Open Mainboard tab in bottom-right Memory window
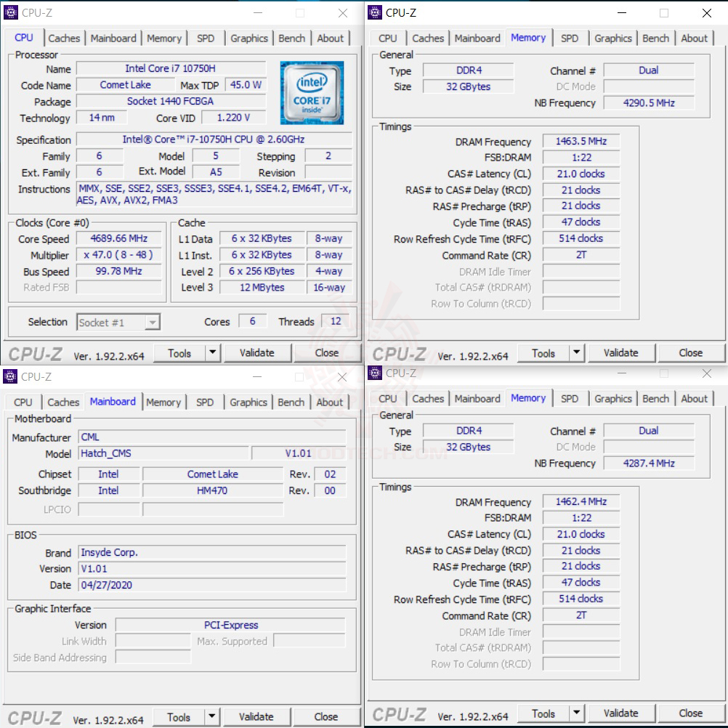This screenshot has width=728, height=728. (477, 398)
